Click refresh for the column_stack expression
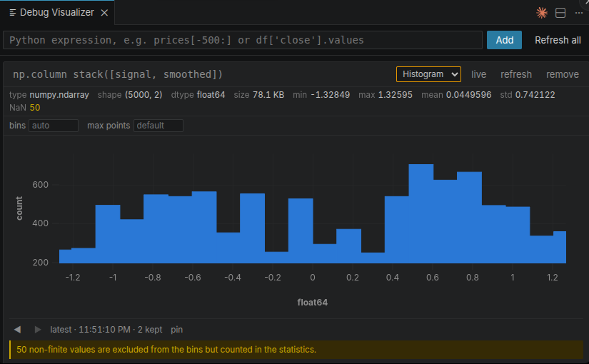Image resolution: width=589 pixels, height=364 pixels. [x=515, y=74]
